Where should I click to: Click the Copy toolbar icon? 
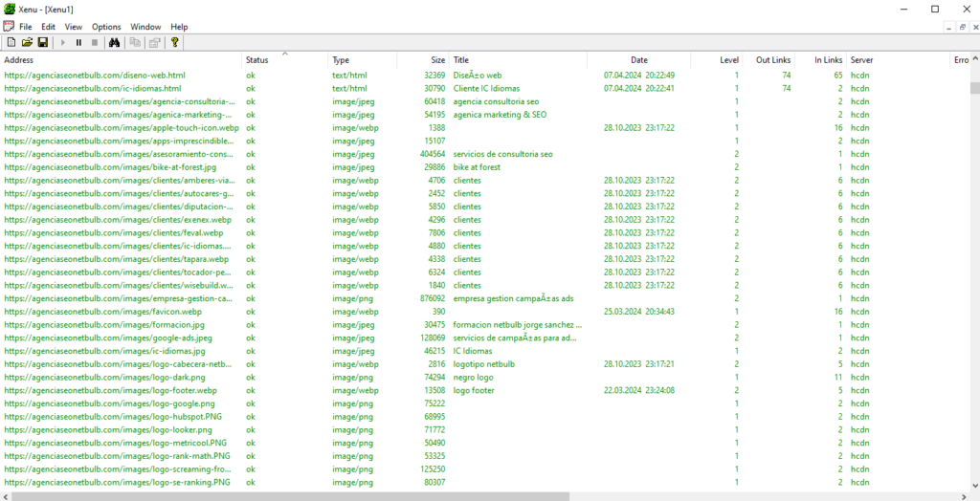tap(135, 43)
